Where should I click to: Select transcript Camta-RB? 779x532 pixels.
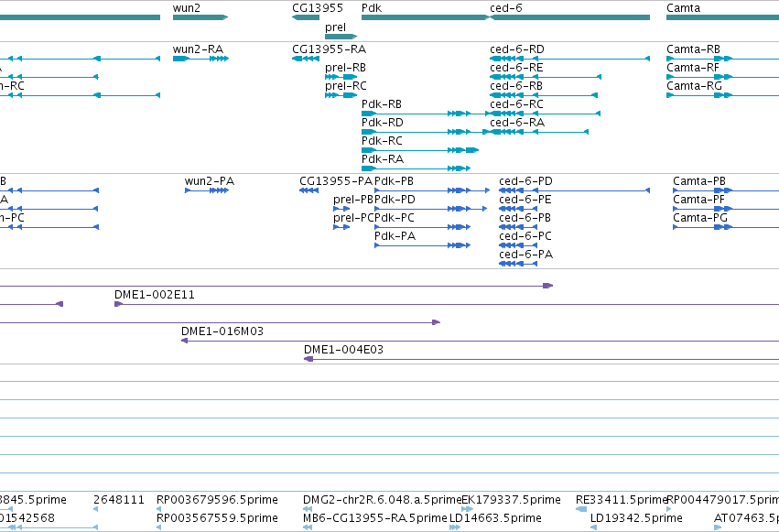722,59
